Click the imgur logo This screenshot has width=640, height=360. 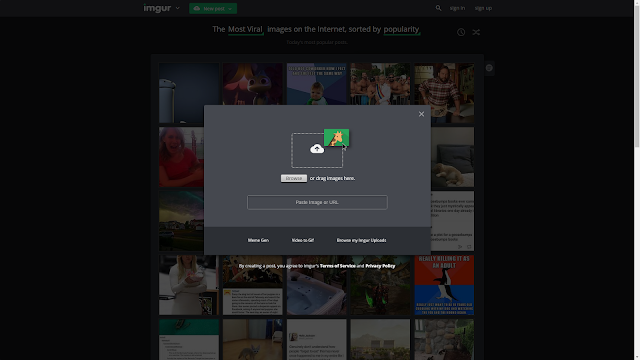click(157, 8)
